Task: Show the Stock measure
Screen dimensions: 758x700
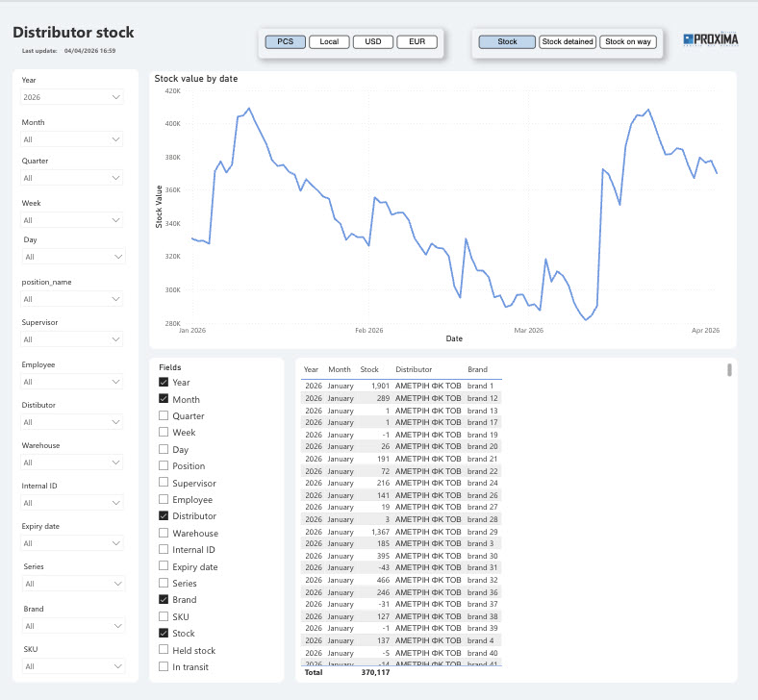Action: point(507,41)
